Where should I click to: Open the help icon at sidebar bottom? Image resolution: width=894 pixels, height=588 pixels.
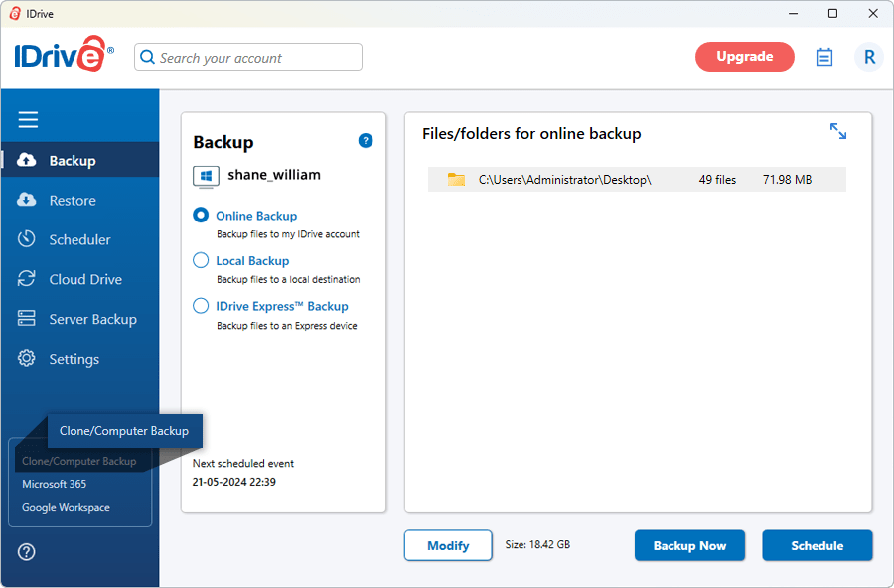click(26, 551)
